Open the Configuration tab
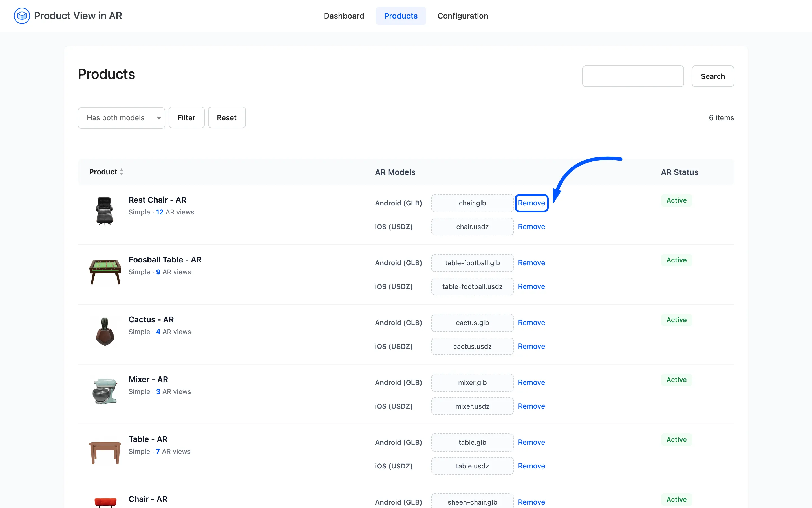This screenshot has height=508, width=812. [x=462, y=16]
